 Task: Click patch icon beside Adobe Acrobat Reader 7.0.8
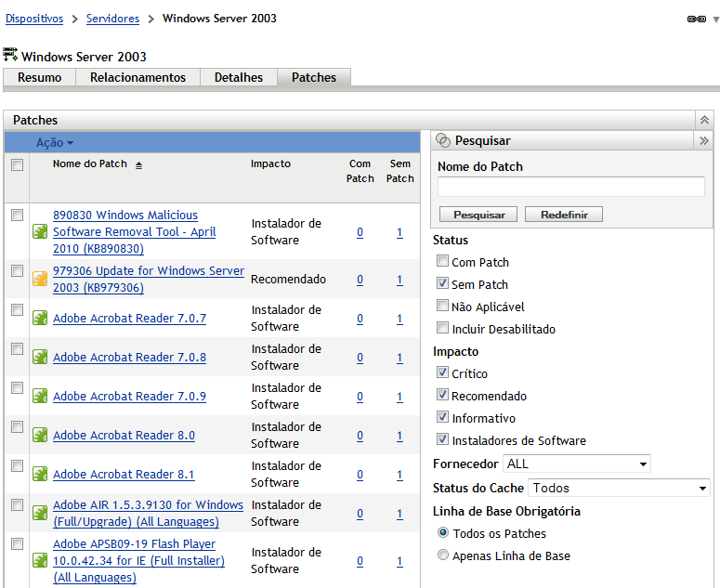40,357
